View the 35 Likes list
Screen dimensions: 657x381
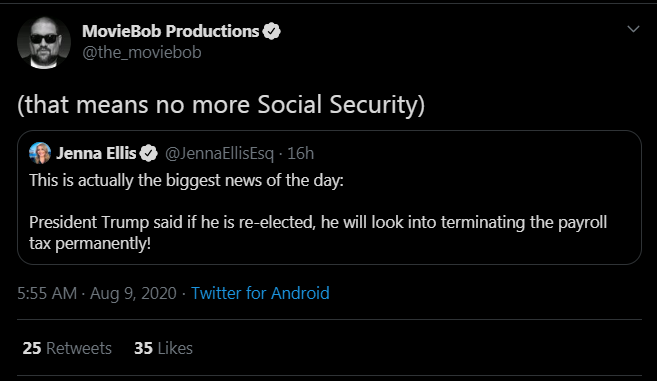tap(163, 348)
